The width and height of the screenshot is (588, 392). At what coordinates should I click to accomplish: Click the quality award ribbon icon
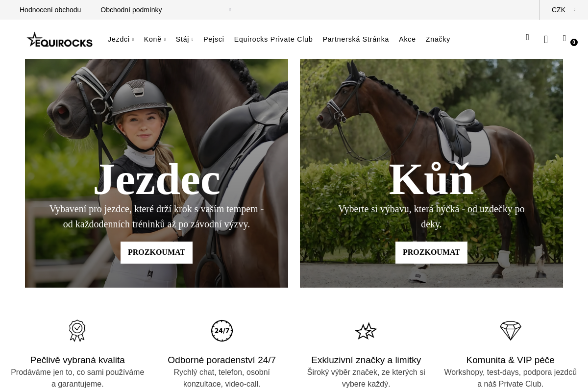pos(77,331)
